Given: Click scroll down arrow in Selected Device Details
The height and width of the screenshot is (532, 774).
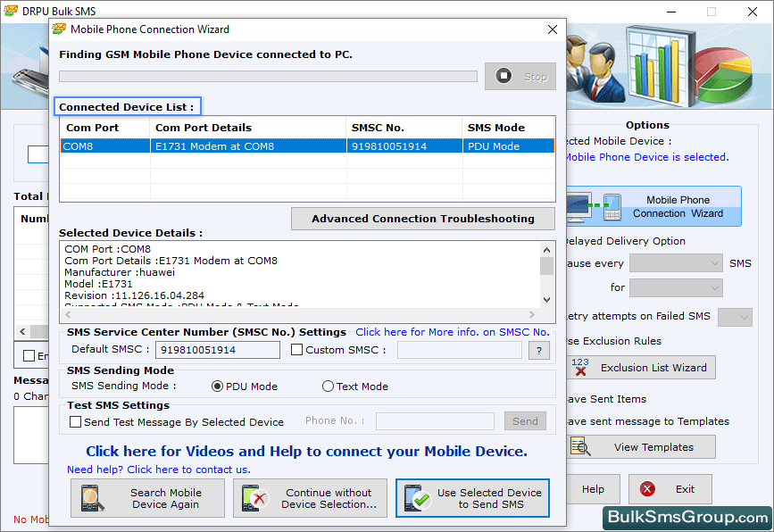Looking at the screenshot, I should click(546, 300).
